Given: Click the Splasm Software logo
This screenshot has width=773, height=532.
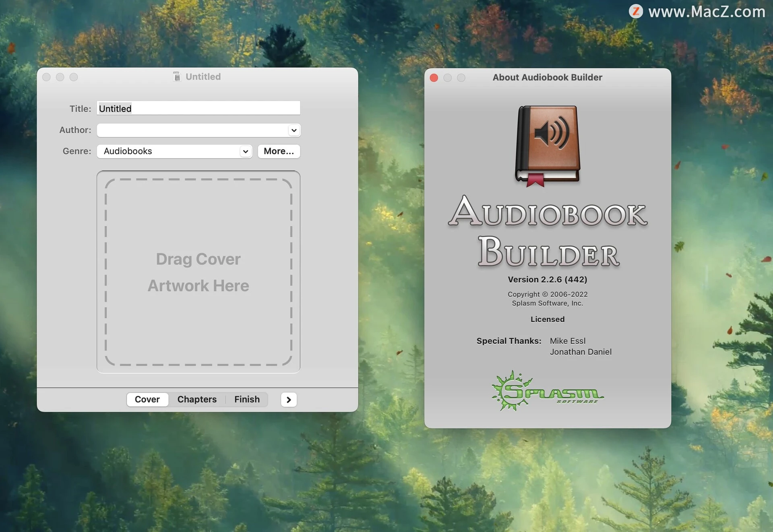Looking at the screenshot, I should coord(548,391).
